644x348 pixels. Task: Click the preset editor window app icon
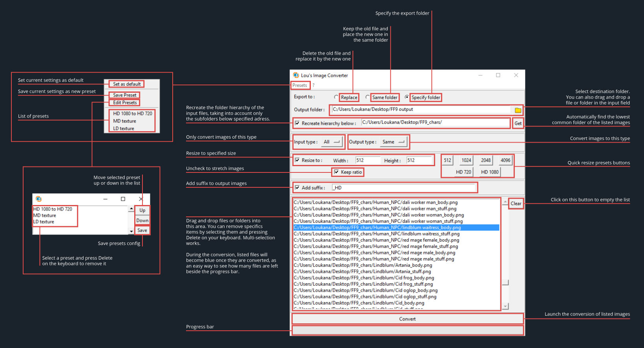click(38, 199)
